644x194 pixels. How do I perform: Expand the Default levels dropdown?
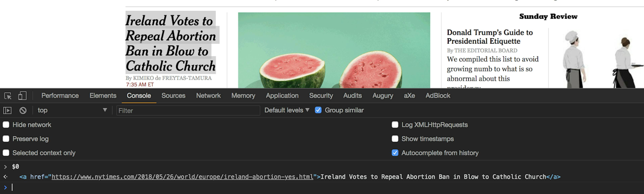[x=287, y=110]
